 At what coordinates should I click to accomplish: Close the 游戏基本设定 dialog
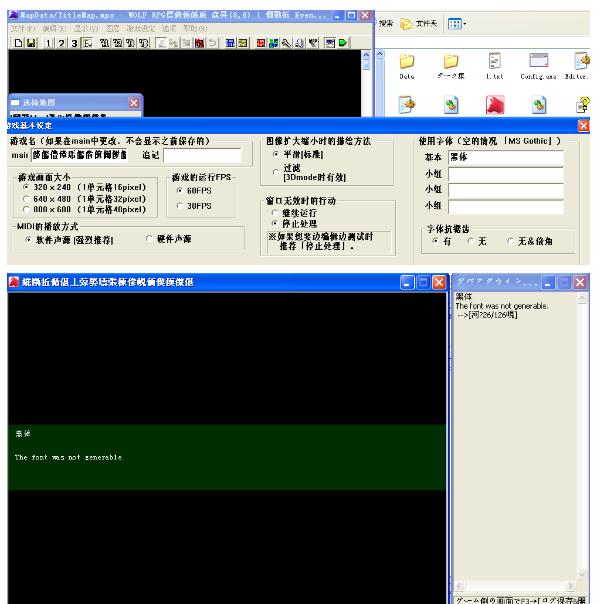pos(584,126)
